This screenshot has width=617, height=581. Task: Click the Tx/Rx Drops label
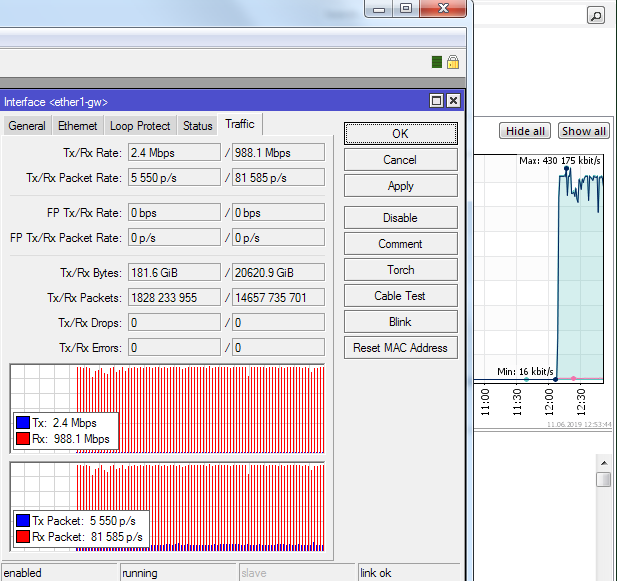click(x=90, y=323)
